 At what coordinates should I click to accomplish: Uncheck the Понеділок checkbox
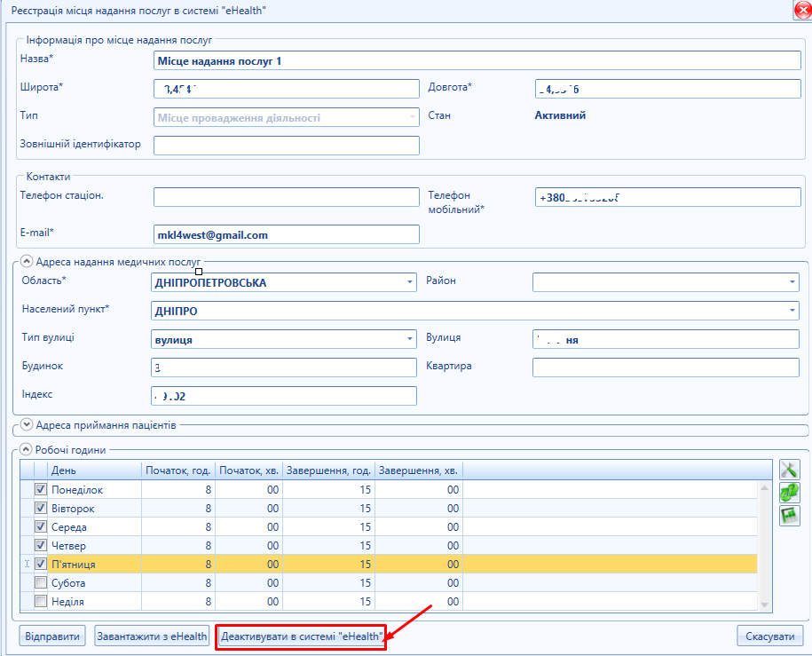click(x=41, y=489)
